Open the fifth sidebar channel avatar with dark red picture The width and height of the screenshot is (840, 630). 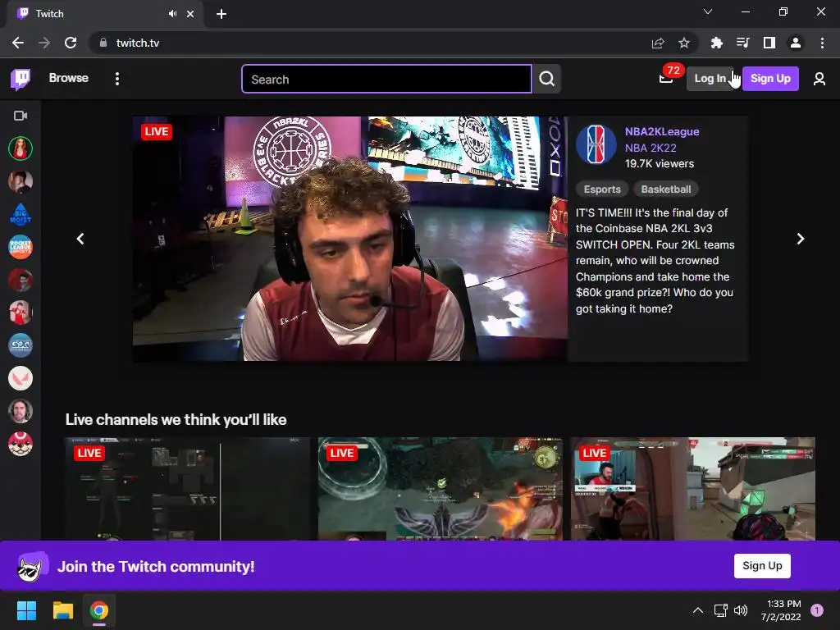pyautogui.click(x=21, y=281)
